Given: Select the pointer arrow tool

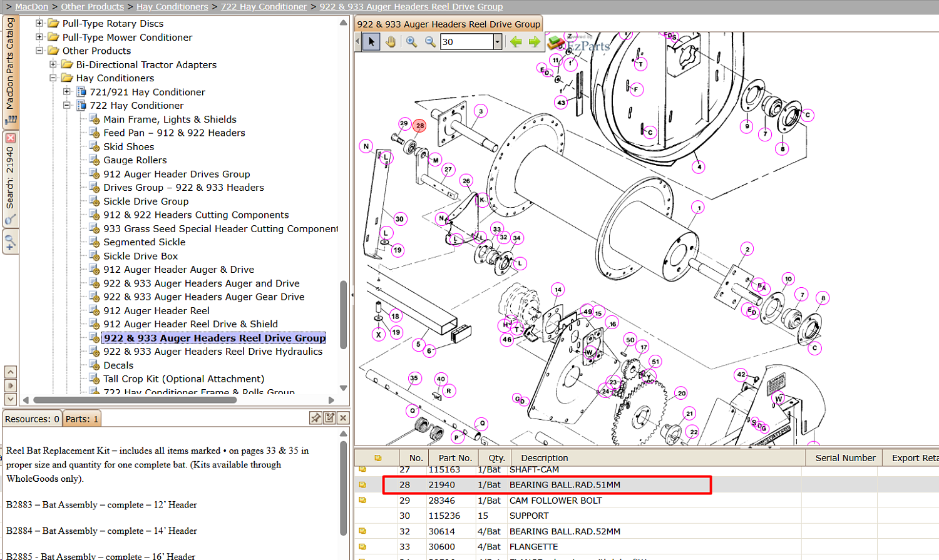Looking at the screenshot, I should [371, 42].
